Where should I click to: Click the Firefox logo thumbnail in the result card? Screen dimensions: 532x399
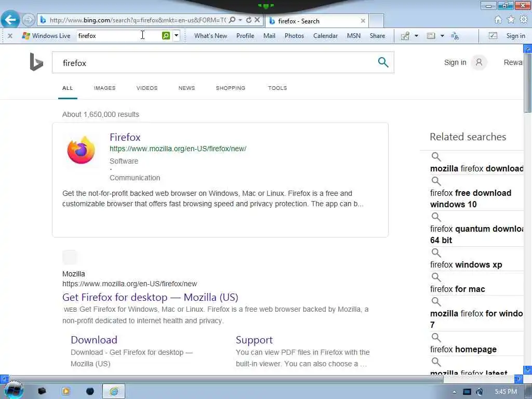81,150
